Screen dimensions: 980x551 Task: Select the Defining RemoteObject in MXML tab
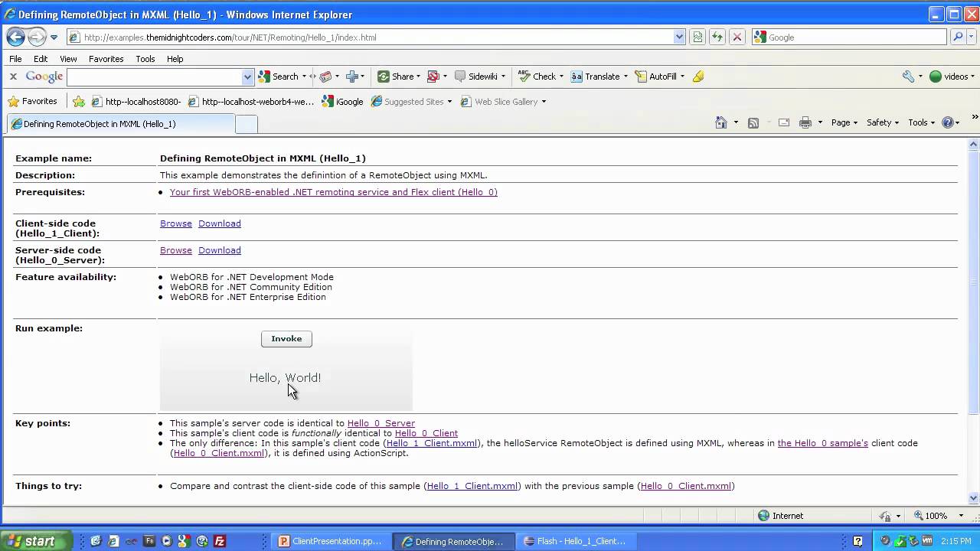120,124
